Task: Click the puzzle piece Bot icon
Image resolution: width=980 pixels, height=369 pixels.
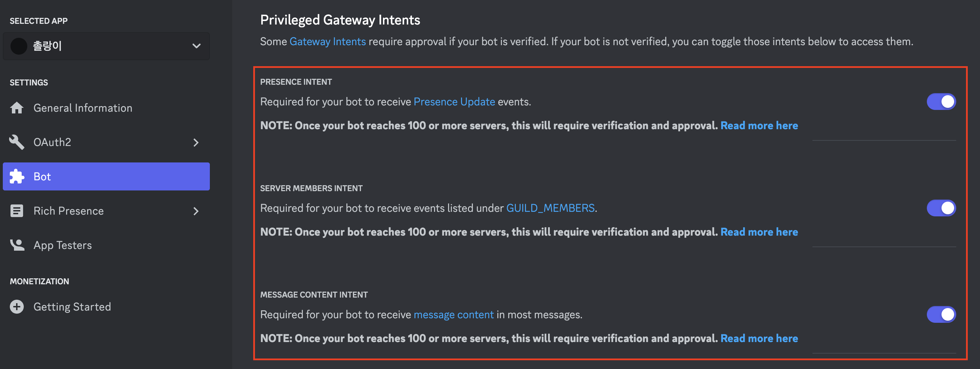Action: [17, 177]
